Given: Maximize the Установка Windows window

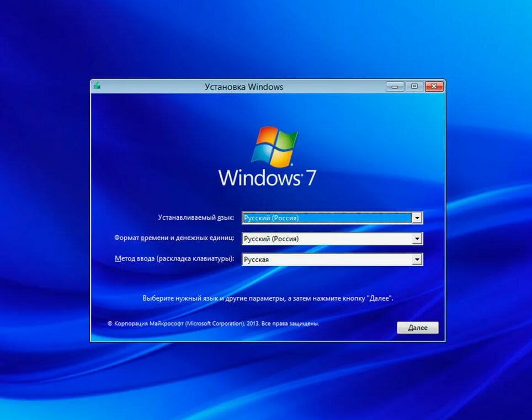Looking at the screenshot, I should 414,87.
